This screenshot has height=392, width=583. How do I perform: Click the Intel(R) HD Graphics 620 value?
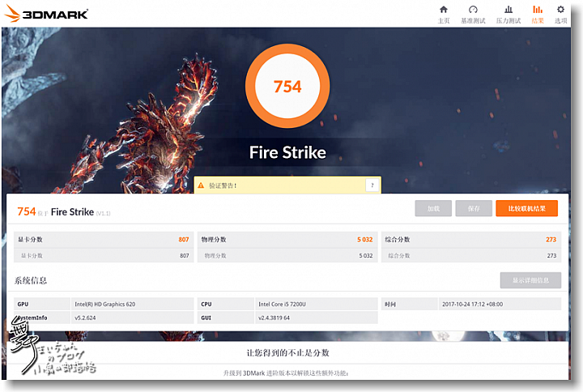pyautogui.click(x=104, y=304)
